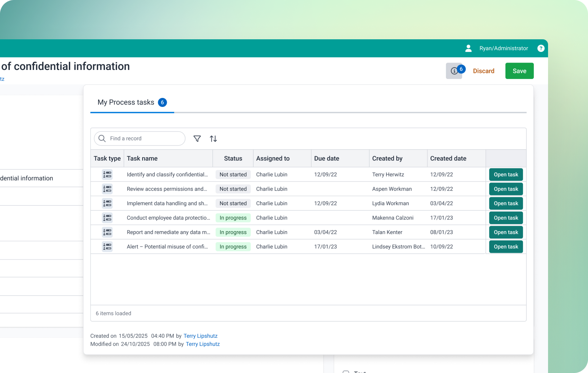
Task: Sort by the Created by column header
Action: [x=387, y=158]
